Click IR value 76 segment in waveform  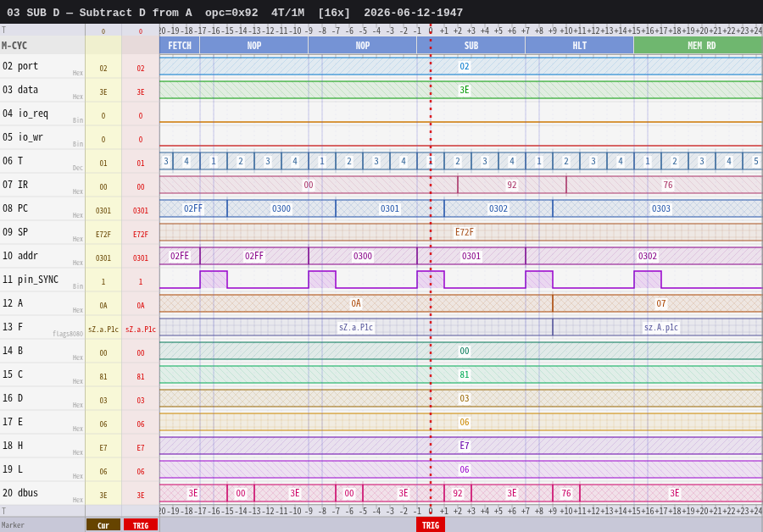(x=664, y=185)
